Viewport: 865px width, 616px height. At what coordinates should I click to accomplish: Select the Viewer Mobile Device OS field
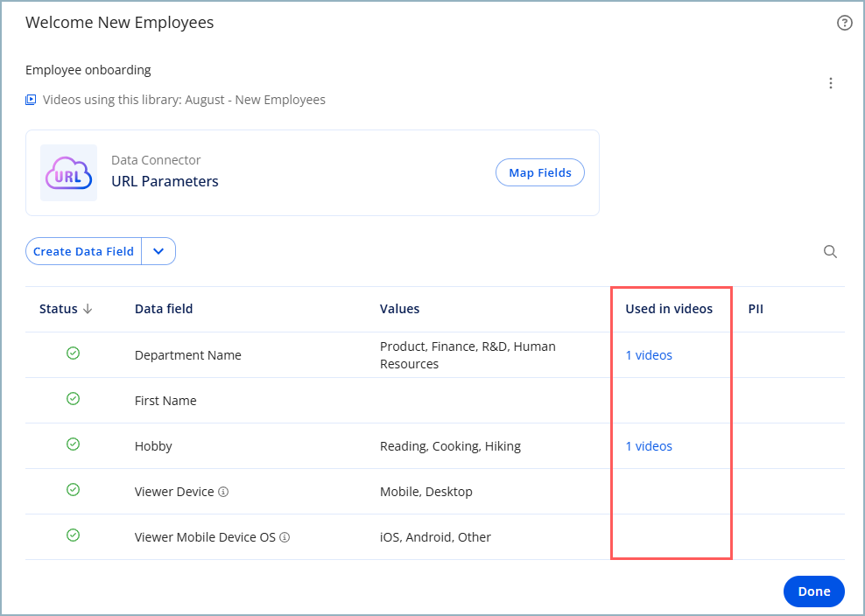coord(205,537)
